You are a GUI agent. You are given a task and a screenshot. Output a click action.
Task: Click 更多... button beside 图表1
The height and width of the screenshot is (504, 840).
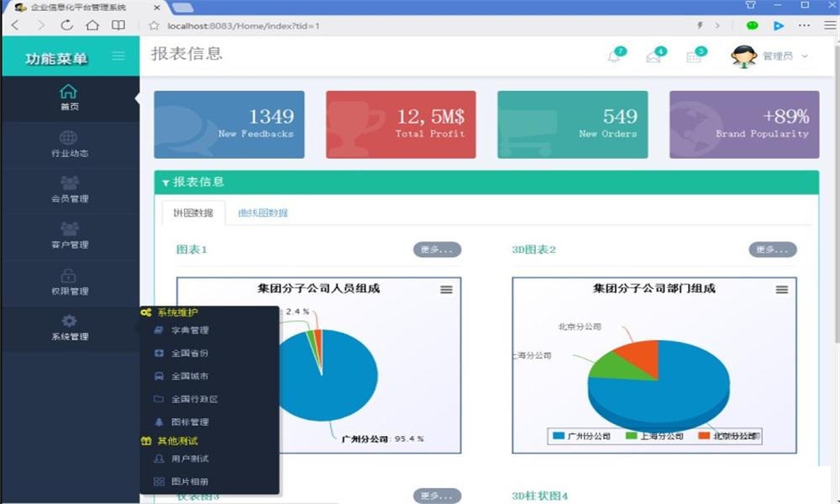(x=437, y=249)
